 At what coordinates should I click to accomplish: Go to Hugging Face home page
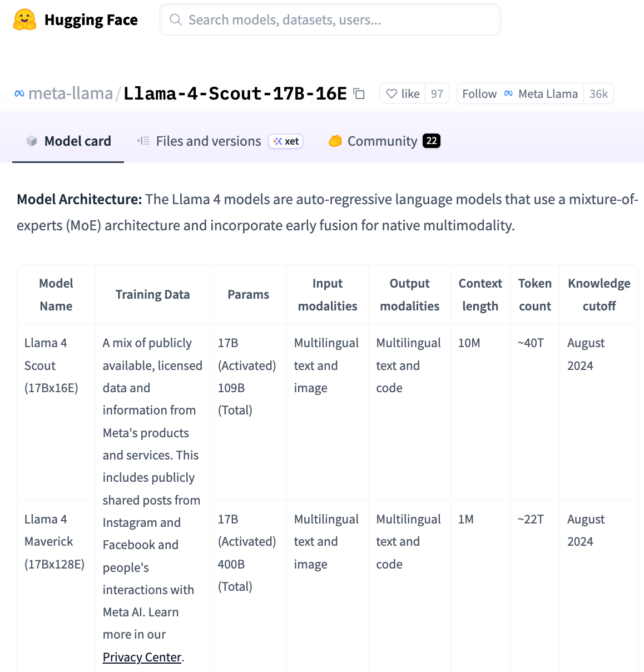point(75,19)
